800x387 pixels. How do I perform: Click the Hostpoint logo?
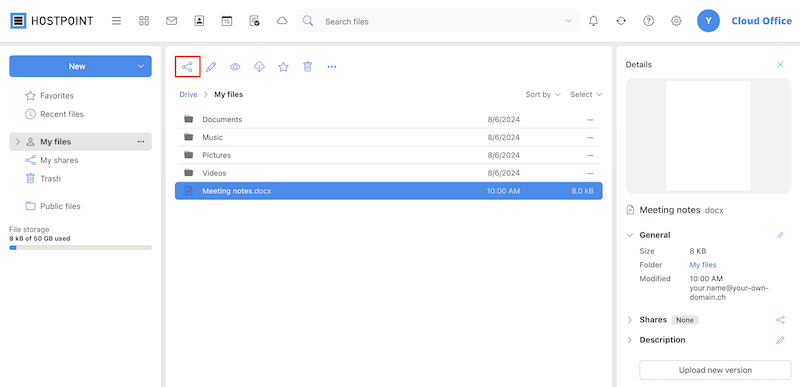(52, 21)
